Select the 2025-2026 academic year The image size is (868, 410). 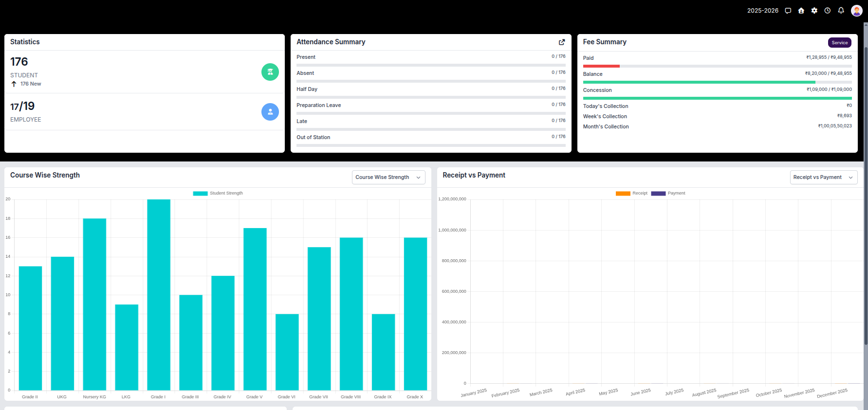(x=762, y=11)
